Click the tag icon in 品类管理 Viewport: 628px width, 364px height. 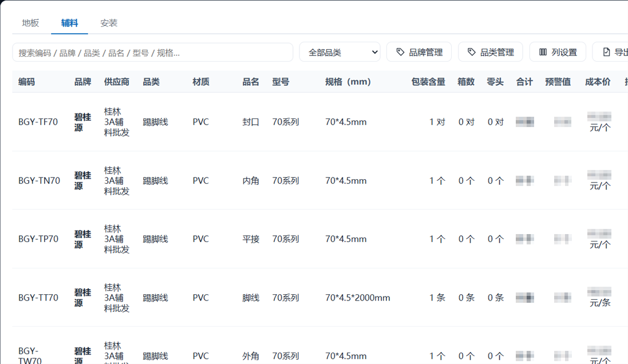coord(471,52)
